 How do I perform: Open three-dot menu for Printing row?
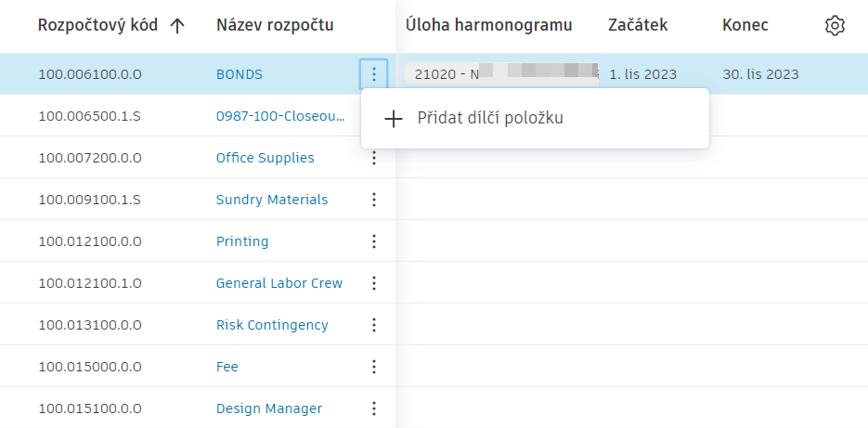[374, 241]
